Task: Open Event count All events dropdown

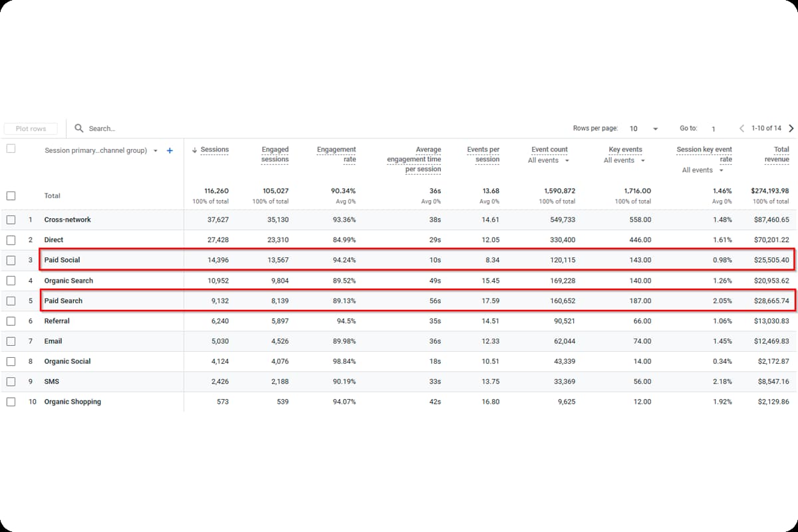Action: [x=567, y=160]
